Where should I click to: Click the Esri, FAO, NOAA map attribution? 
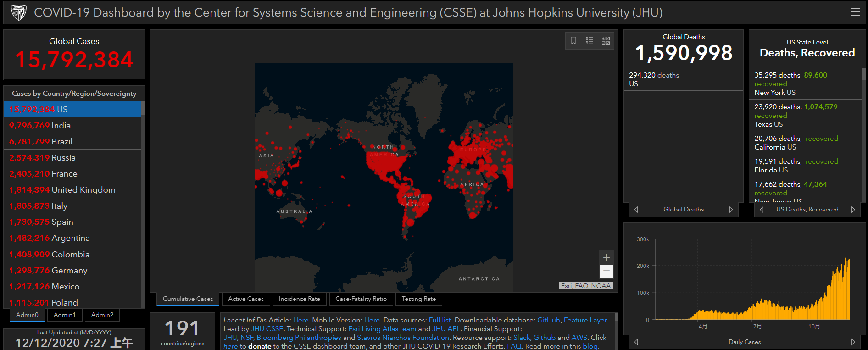[x=586, y=286]
